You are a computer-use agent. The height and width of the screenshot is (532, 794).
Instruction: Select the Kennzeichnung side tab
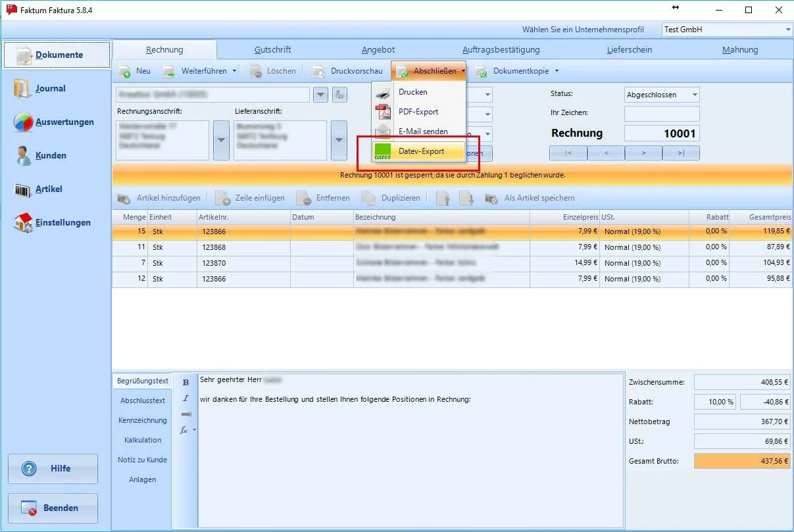(x=143, y=420)
